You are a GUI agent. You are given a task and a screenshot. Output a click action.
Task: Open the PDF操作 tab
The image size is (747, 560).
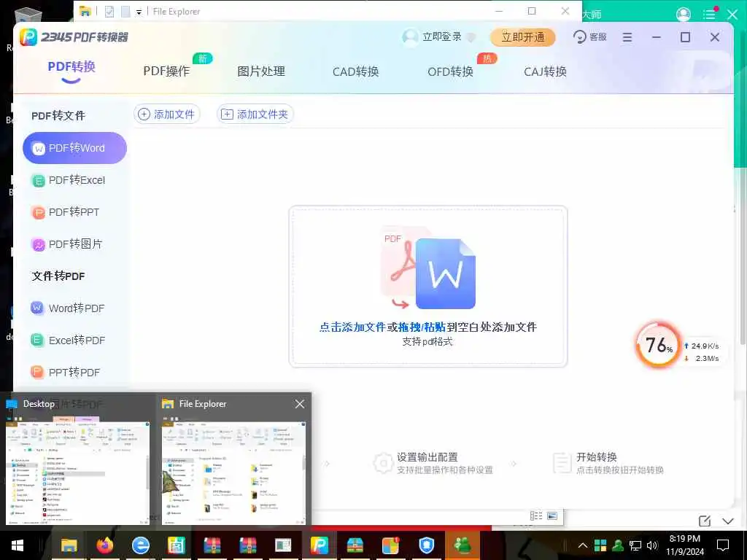coord(166,71)
